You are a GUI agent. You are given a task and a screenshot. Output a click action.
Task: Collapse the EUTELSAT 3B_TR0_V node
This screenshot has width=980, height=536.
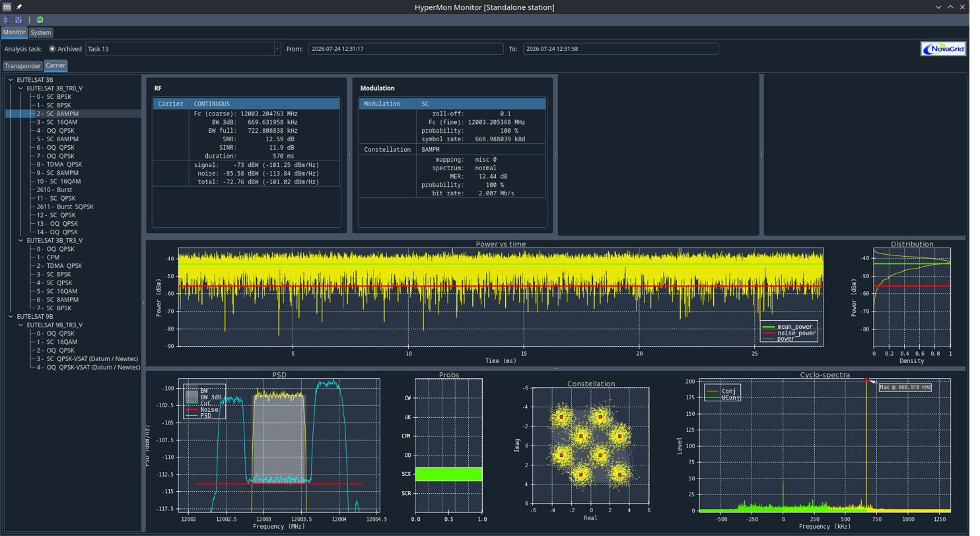(20, 88)
